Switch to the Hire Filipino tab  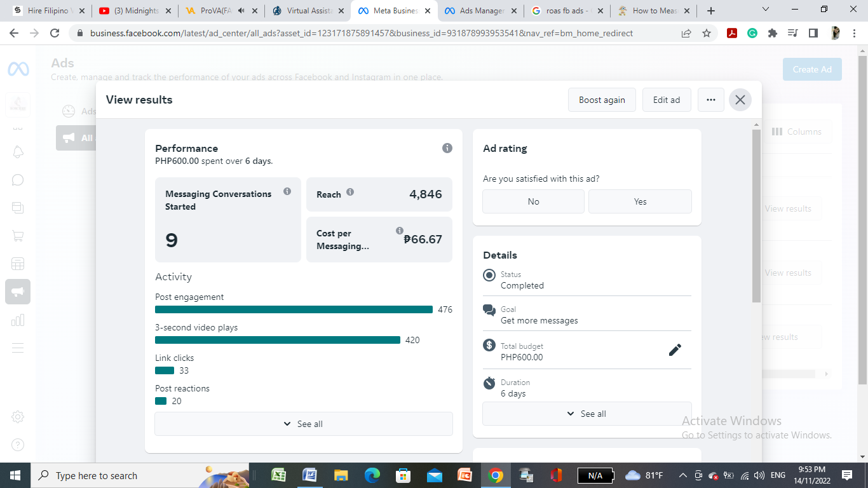tap(48, 11)
